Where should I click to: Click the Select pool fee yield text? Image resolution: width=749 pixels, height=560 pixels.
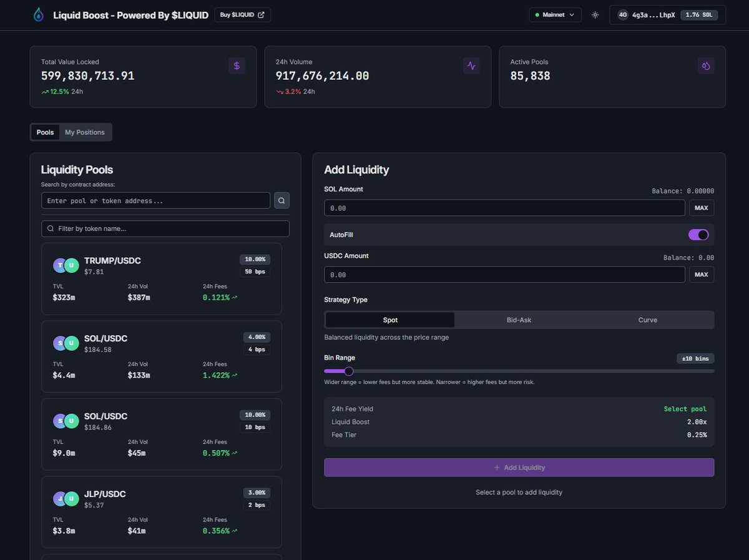pyautogui.click(x=685, y=409)
